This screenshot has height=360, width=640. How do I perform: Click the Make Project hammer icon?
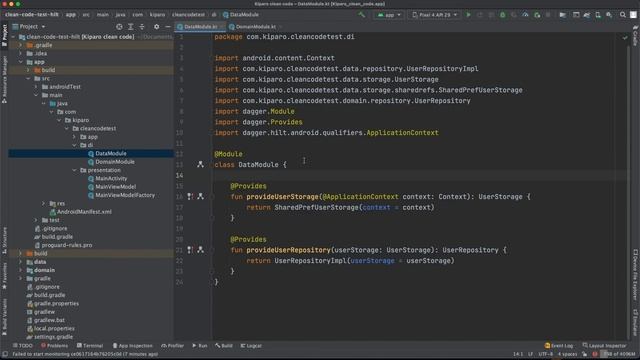coord(361,15)
